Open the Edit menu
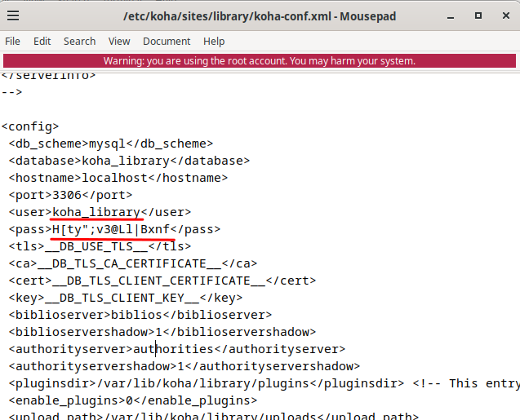Image resolution: width=520 pixels, height=420 pixels. point(42,42)
